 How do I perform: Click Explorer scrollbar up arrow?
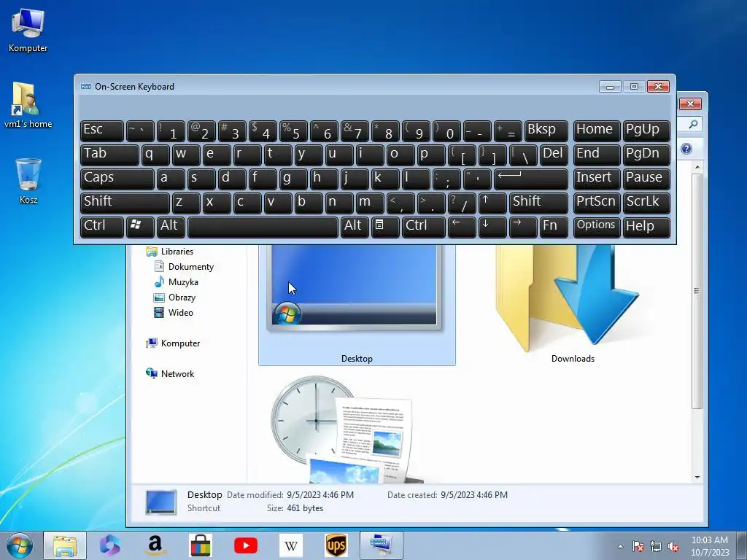(697, 167)
